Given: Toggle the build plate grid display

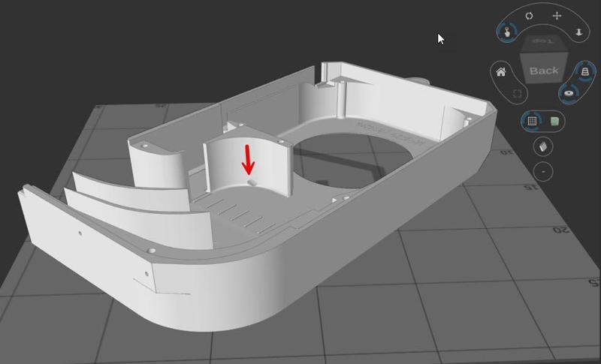Looking at the screenshot, I should pos(532,122).
